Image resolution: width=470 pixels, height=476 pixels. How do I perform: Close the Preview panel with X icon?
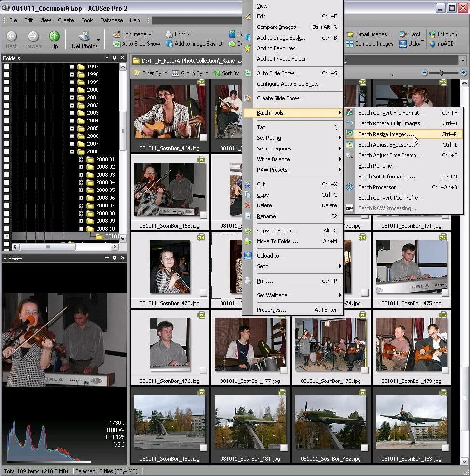[x=123, y=258]
